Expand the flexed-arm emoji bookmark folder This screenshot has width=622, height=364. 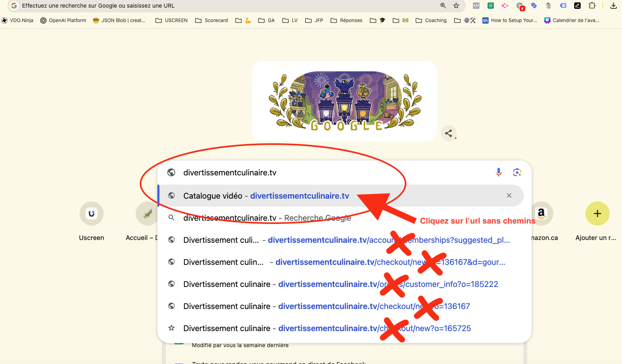(x=243, y=20)
